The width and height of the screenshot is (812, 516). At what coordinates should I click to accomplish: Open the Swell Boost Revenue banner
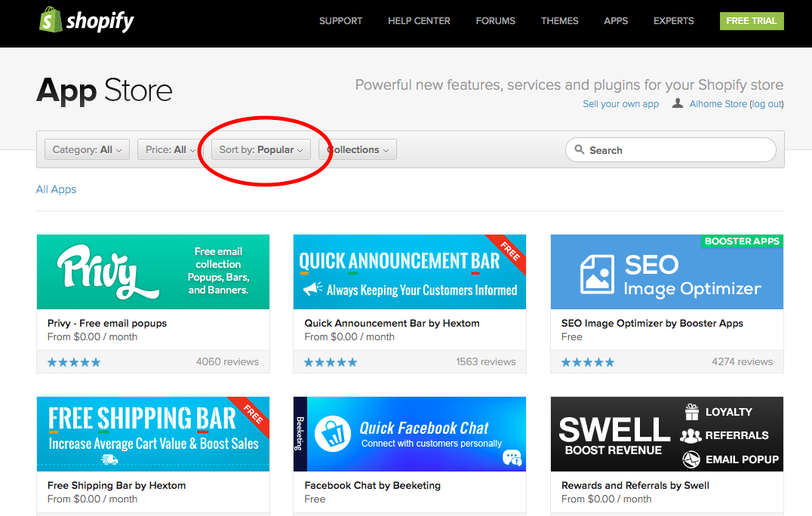[x=667, y=434]
